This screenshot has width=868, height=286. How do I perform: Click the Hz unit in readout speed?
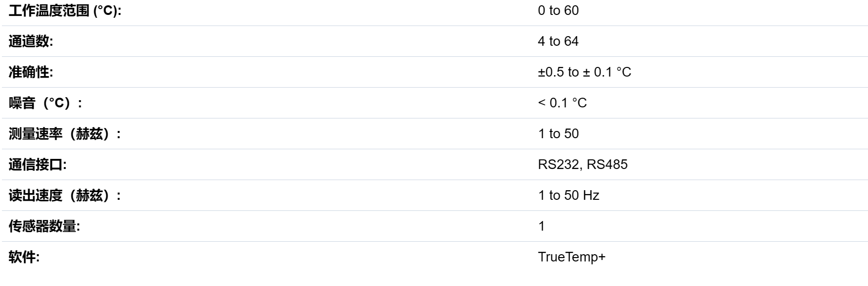tap(591, 195)
